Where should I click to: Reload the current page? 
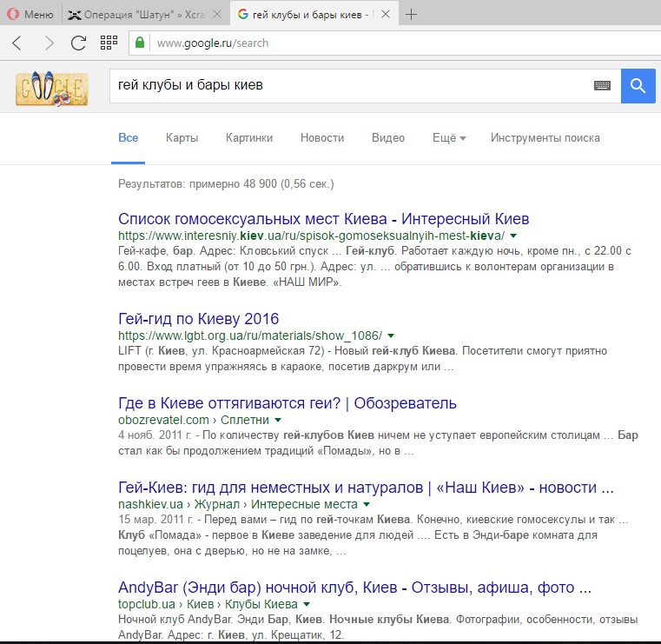tap(78, 43)
